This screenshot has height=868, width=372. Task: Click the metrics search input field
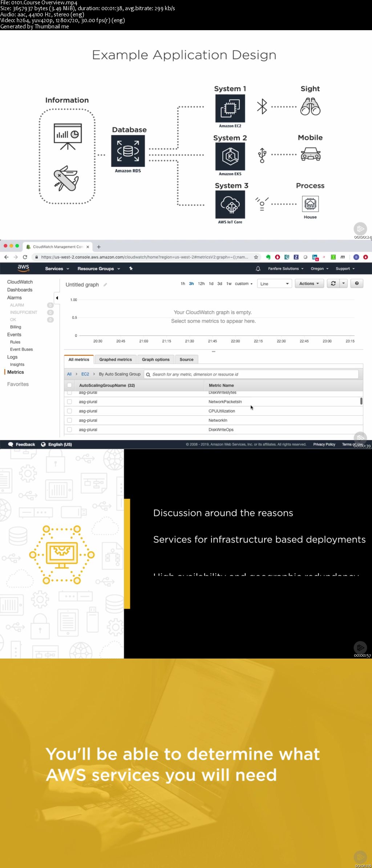tap(251, 374)
